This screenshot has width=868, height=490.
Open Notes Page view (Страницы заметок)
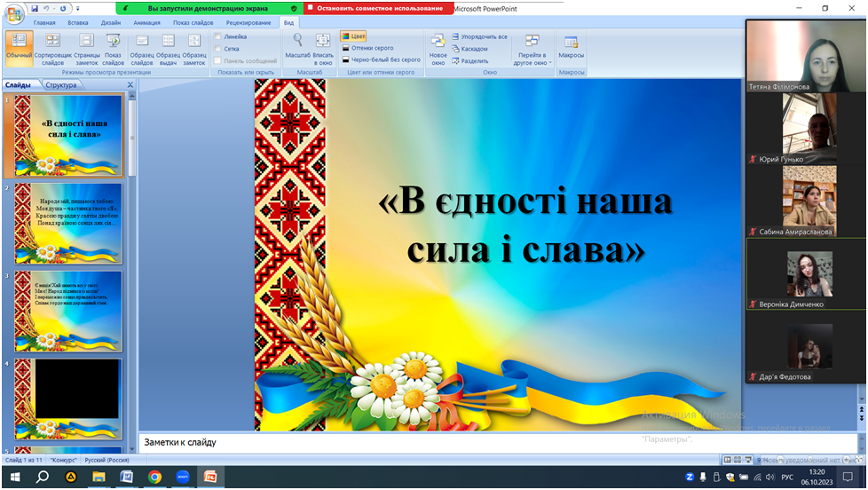(86, 46)
